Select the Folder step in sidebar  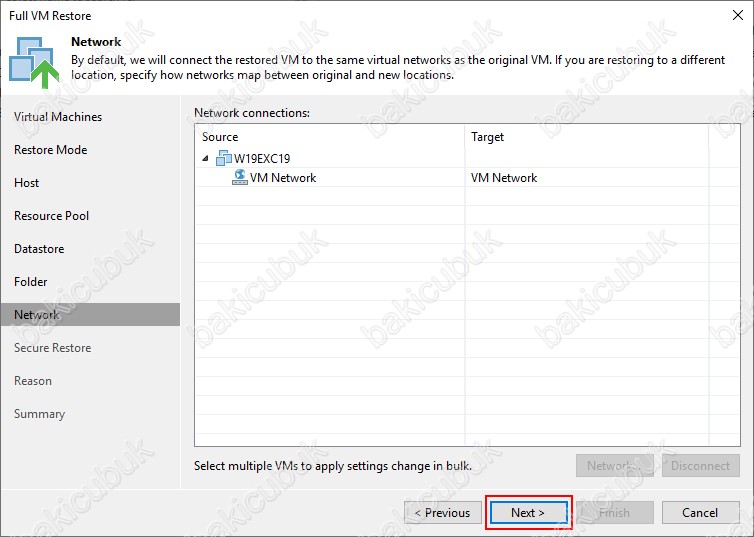(x=31, y=282)
